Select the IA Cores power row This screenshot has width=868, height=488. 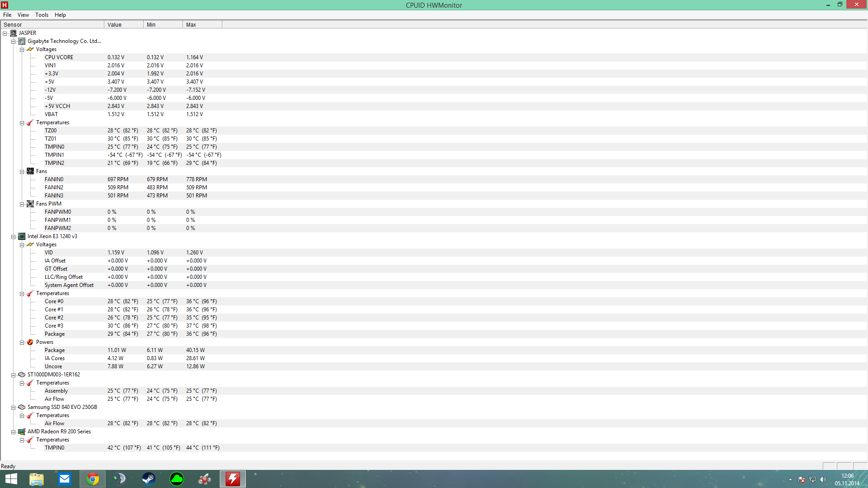pos(434,358)
